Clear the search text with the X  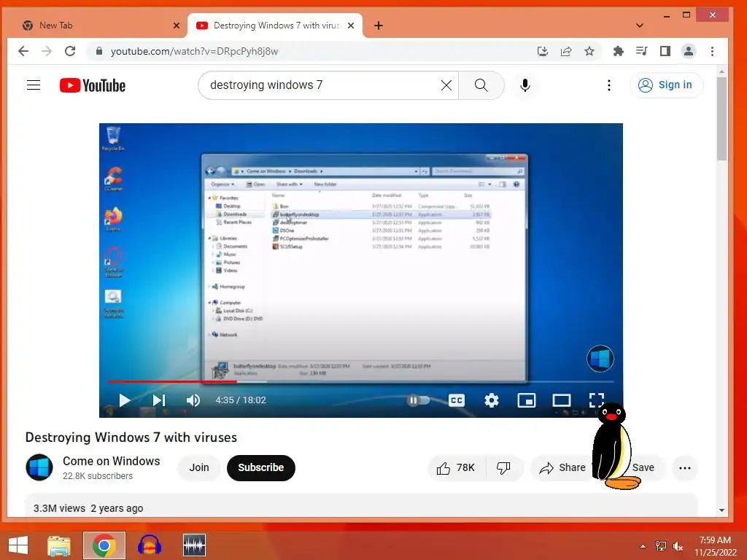446,85
